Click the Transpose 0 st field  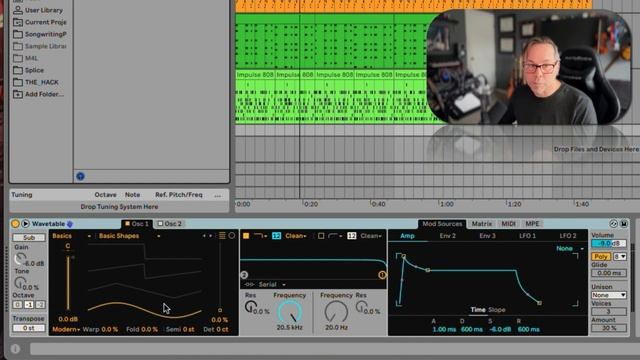29,328
